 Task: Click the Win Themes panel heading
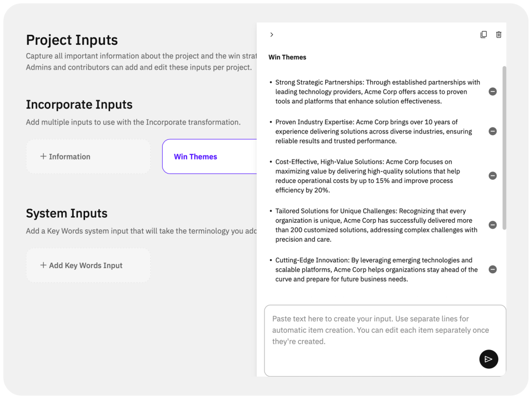tap(287, 57)
